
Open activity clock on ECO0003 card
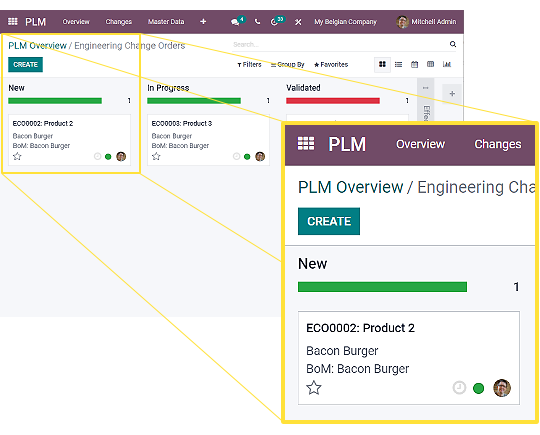pos(237,157)
